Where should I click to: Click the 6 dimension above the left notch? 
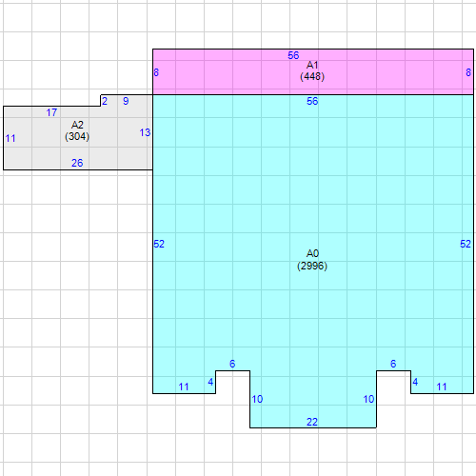(x=232, y=364)
